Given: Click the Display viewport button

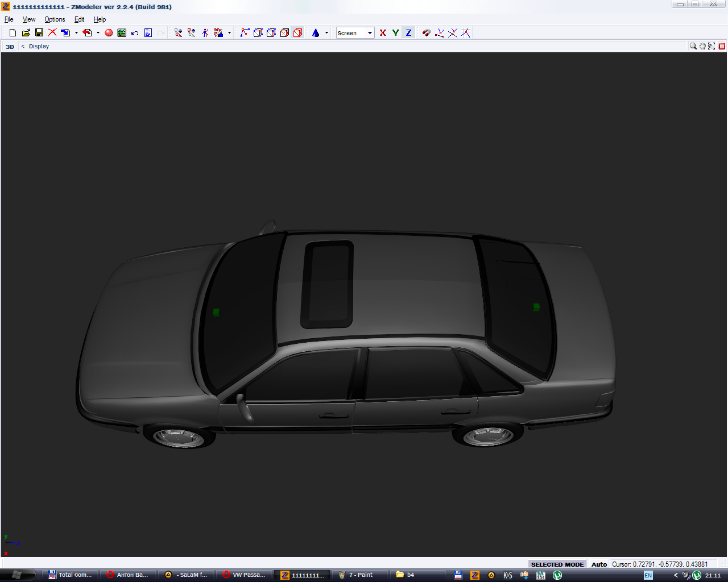Looking at the screenshot, I should (39, 47).
